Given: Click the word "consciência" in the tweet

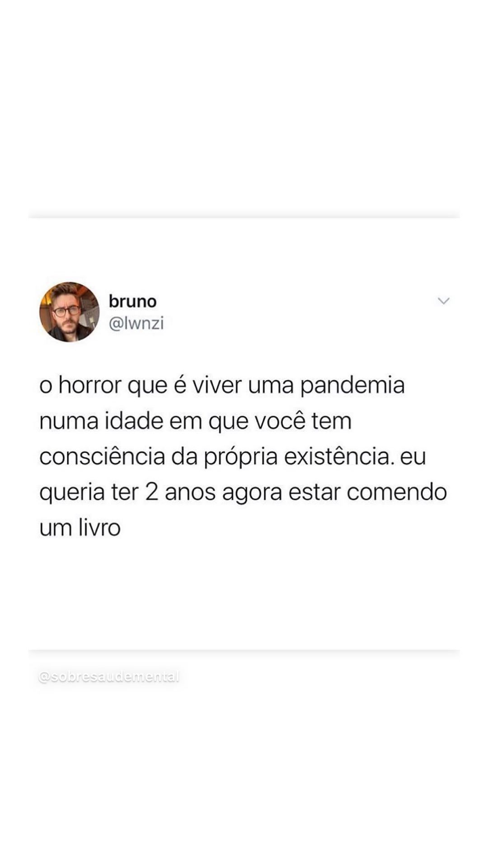Looking at the screenshot, I should point(102,457).
